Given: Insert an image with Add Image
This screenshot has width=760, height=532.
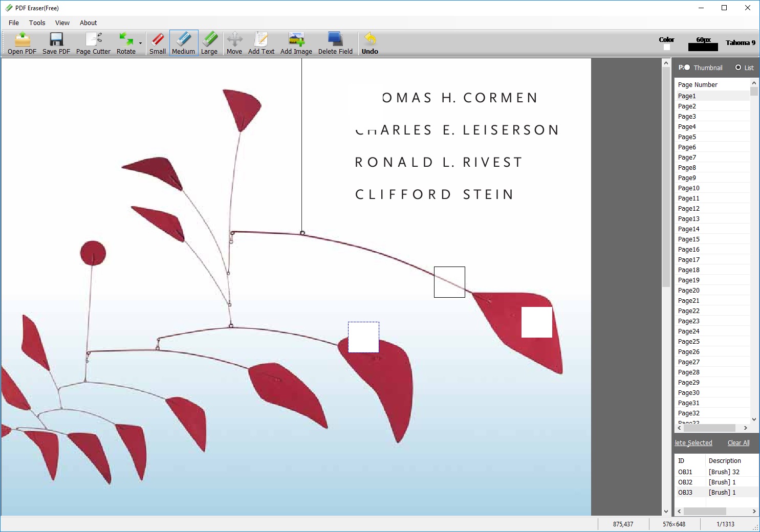Looking at the screenshot, I should pos(296,43).
